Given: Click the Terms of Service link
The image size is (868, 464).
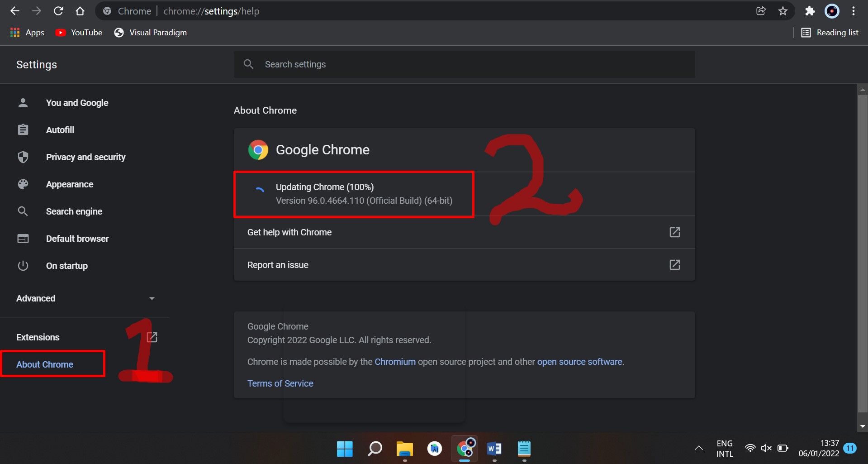Looking at the screenshot, I should click(x=280, y=383).
